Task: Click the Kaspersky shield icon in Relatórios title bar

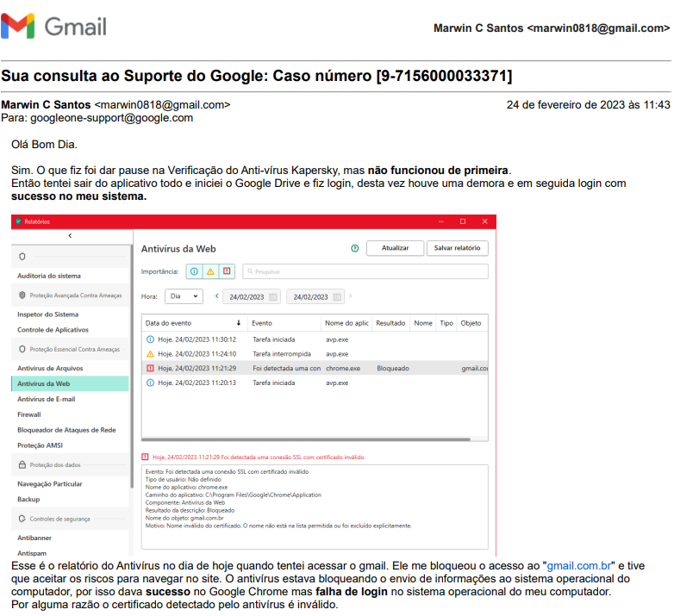Action: coord(18,221)
